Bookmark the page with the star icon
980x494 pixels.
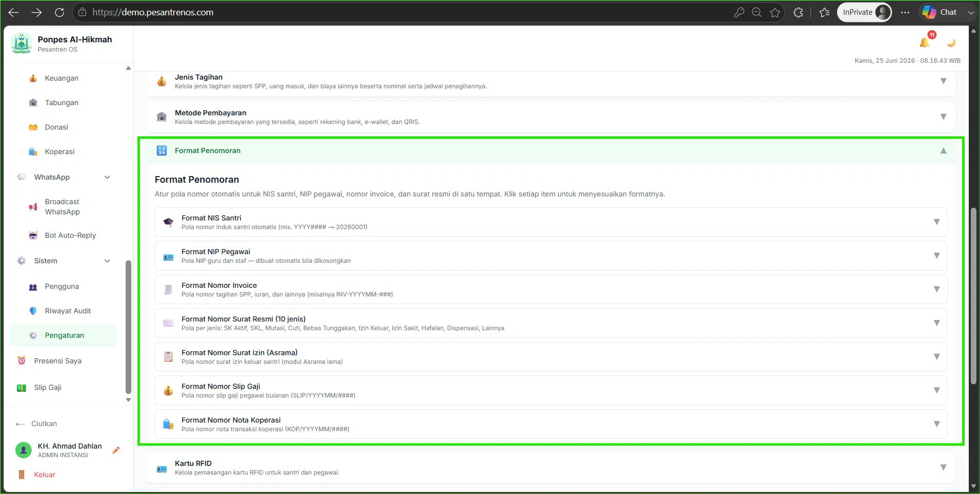coord(775,12)
